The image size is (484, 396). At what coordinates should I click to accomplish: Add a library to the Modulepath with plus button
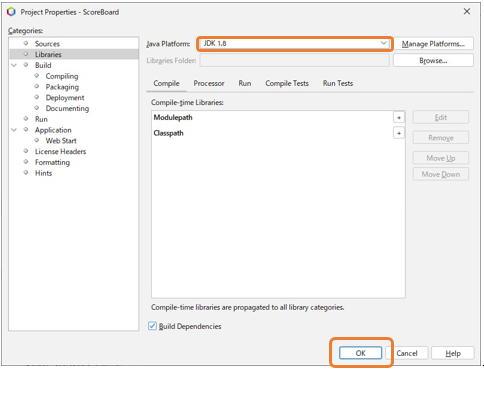tap(399, 117)
